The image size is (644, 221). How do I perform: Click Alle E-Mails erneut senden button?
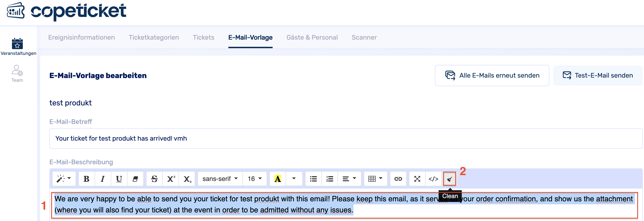click(492, 76)
